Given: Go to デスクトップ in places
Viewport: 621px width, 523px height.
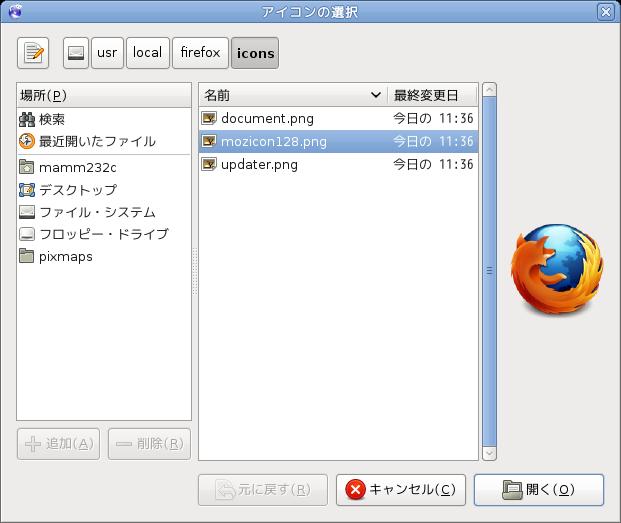Looking at the screenshot, I should (x=104, y=190).
